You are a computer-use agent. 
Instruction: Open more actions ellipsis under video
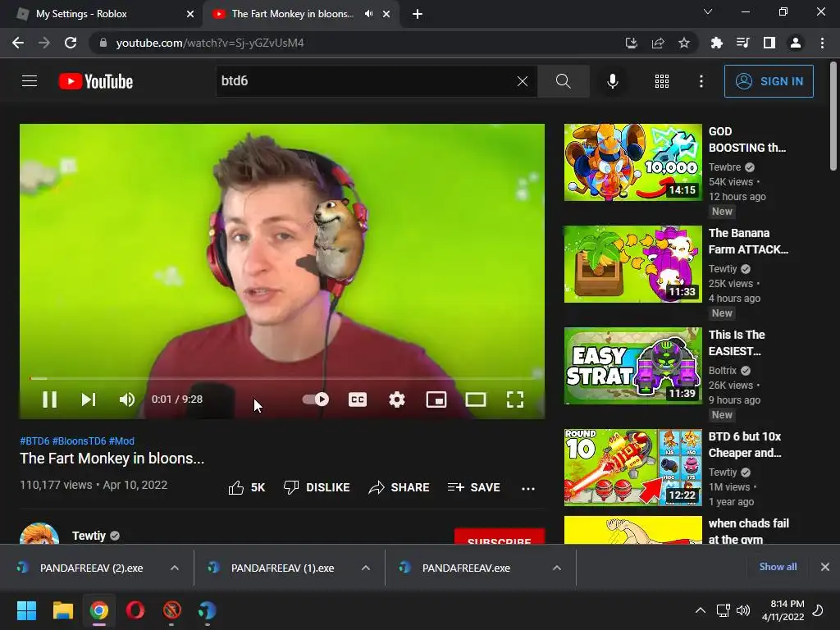[528, 488]
